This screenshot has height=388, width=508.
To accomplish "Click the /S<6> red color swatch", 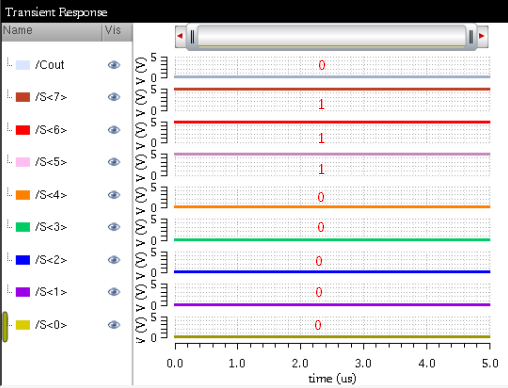I will coord(23,130).
